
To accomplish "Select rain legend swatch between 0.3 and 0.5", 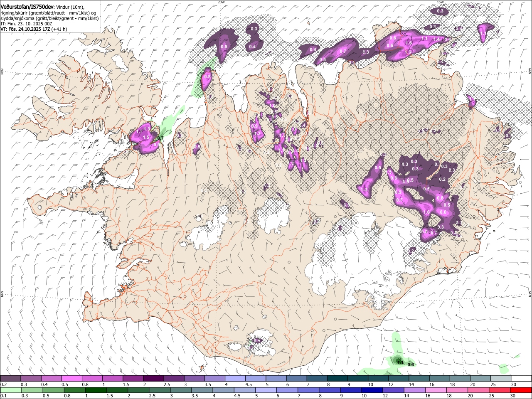I will [32, 390].
